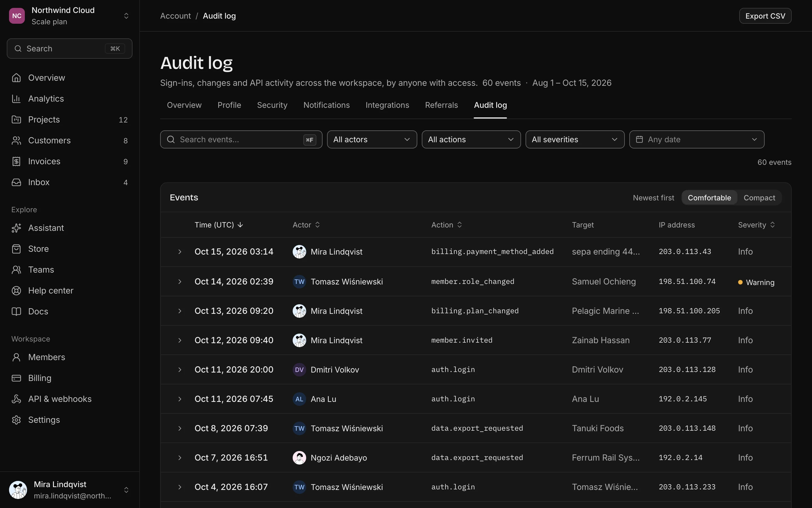The height and width of the screenshot is (508, 812).
Task: Open the Billing card icon
Action: tap(16, 378)
